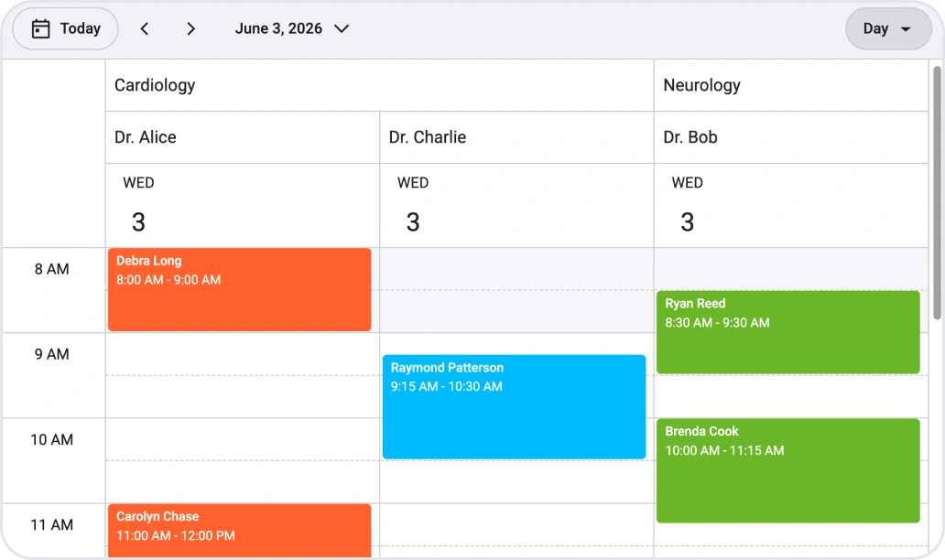This screenshot has width=945, height=560.
Task: Go to the next day arrow
Action: 190,29
